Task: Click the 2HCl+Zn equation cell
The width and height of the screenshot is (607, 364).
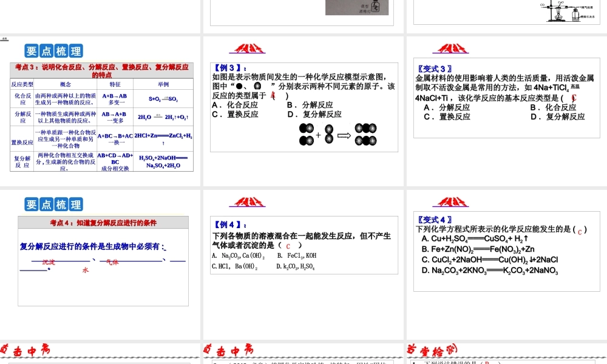Action: [x=163, y=139]
